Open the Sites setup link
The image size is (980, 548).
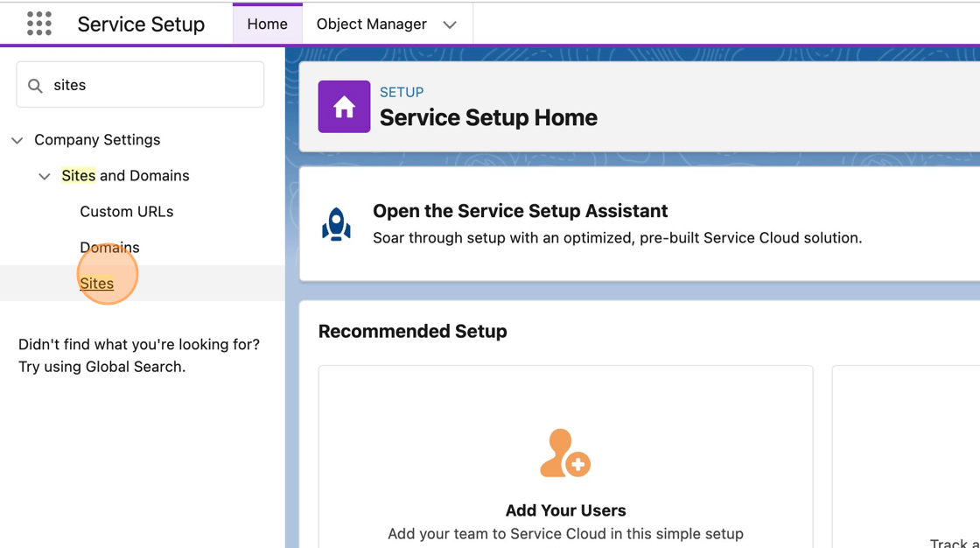pyautogui.click(x=97, y=284)
